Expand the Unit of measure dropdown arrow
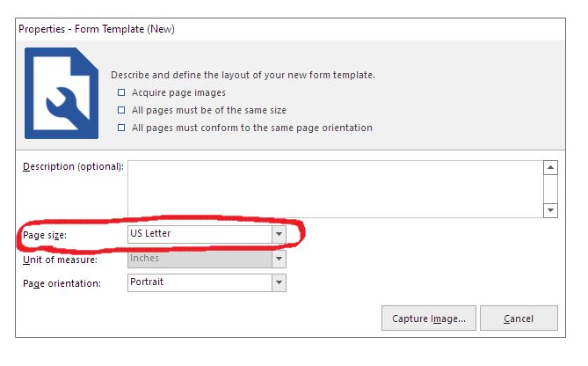Screen dimensions: 588x366 (x=279, y=259)
